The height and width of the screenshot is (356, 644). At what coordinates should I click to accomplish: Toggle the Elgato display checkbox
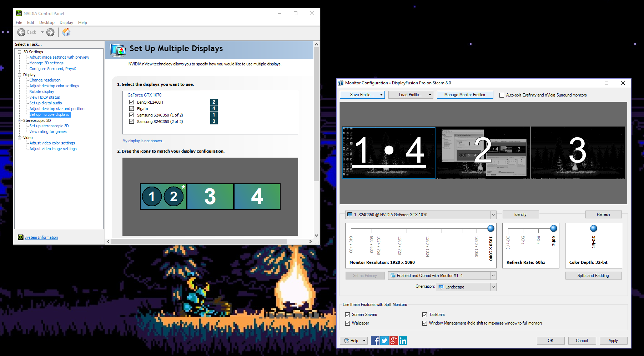[131, 109]
